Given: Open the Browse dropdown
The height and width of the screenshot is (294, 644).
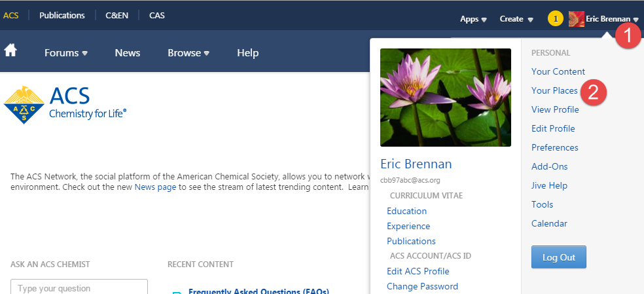Looking at the screenshot, I should click(x=188, y=53).
